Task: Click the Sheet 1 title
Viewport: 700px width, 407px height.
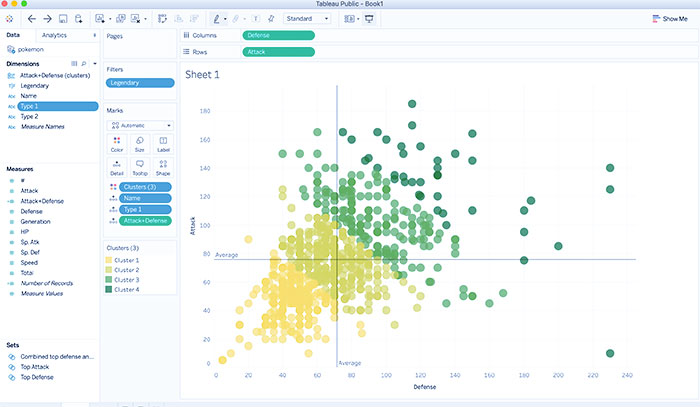Action: click(202, 75)
